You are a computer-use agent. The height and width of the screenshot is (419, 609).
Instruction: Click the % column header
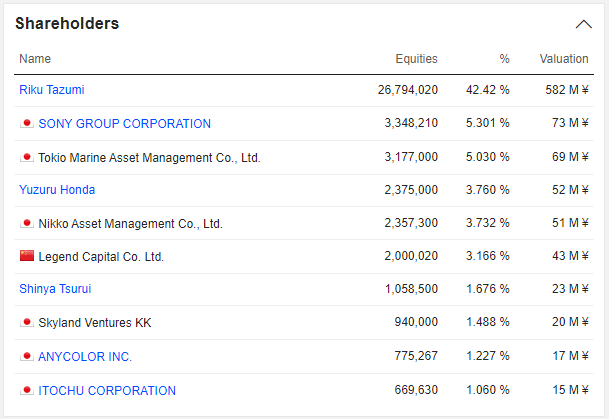click(x=504, y=59)
